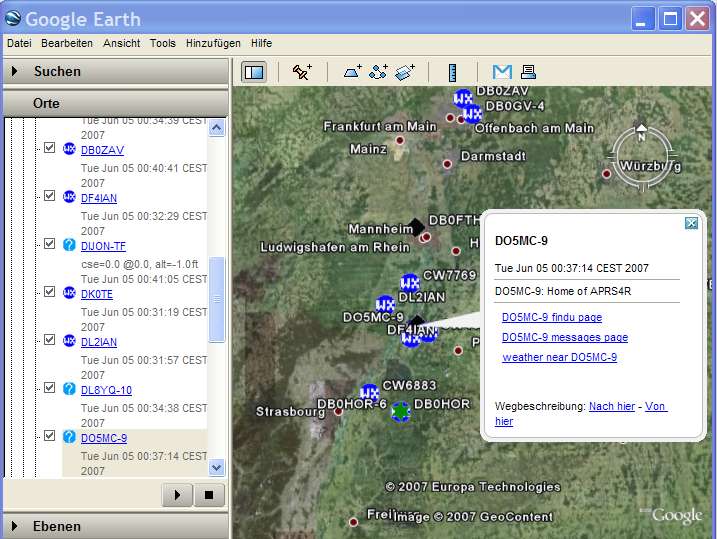Open the Hilfe menu

[262, 43]
